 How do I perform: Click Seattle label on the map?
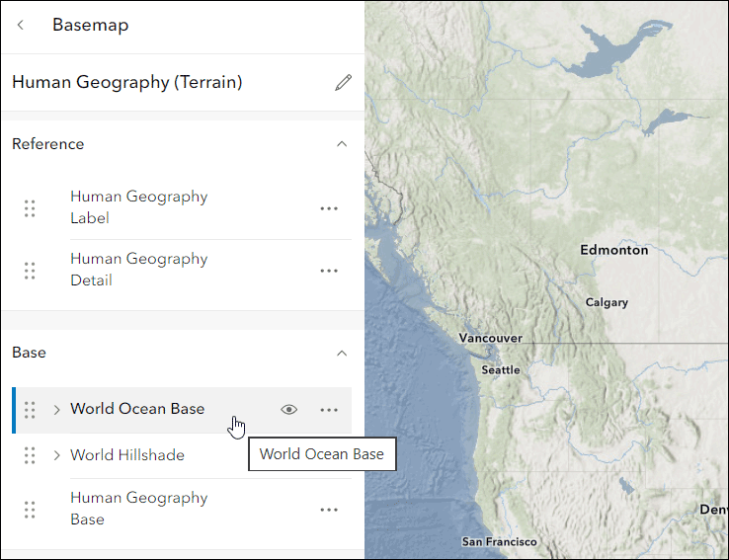click(500, 370)
